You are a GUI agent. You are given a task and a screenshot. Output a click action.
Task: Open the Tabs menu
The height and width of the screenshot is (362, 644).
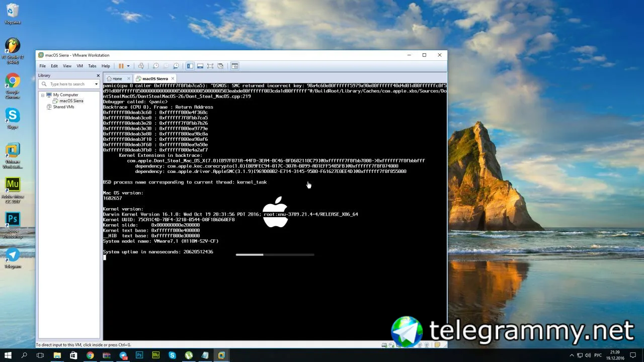(92, 66)
